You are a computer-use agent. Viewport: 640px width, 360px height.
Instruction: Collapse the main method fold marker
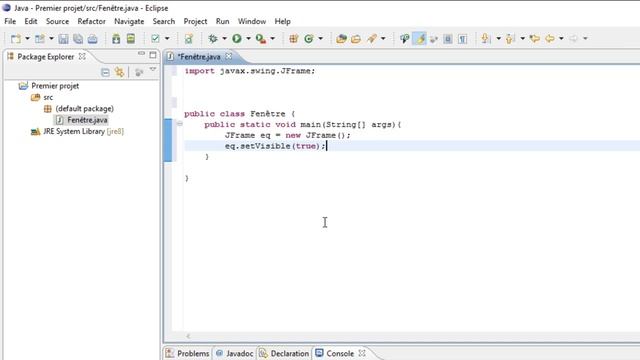click(x=180, y=123)
